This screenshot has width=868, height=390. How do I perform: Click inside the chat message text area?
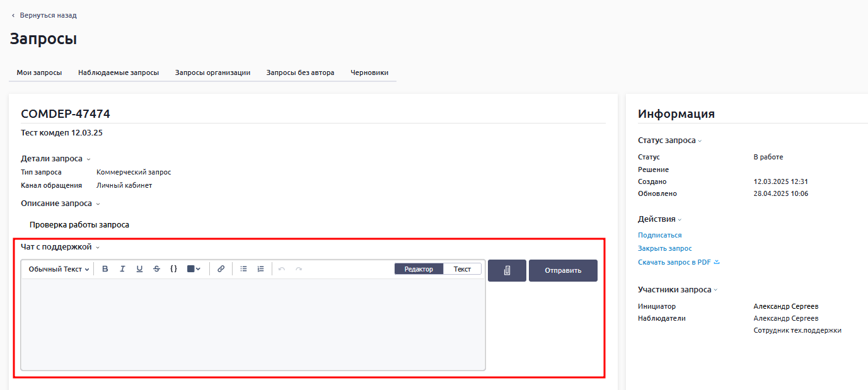tap(253, 324)
